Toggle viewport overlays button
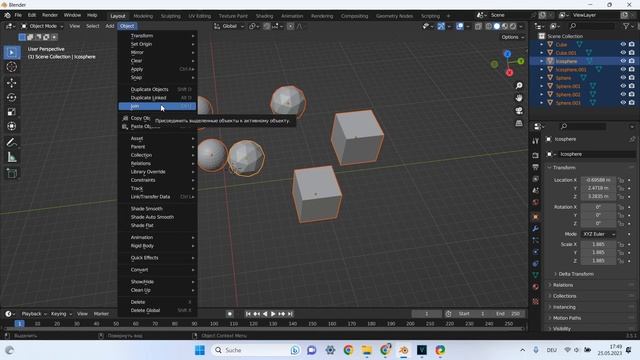 (x=460, y=26)
